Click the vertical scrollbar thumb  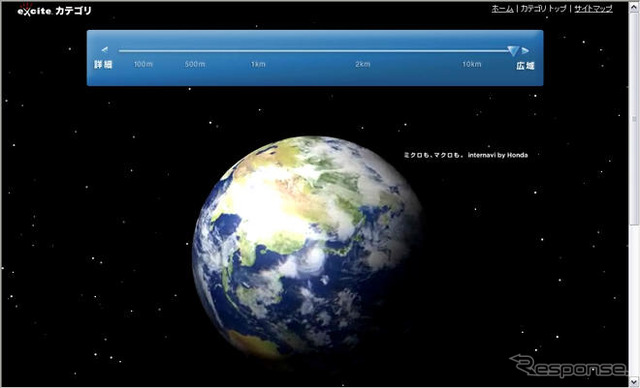pyautogui.click(x=634, y=118)
